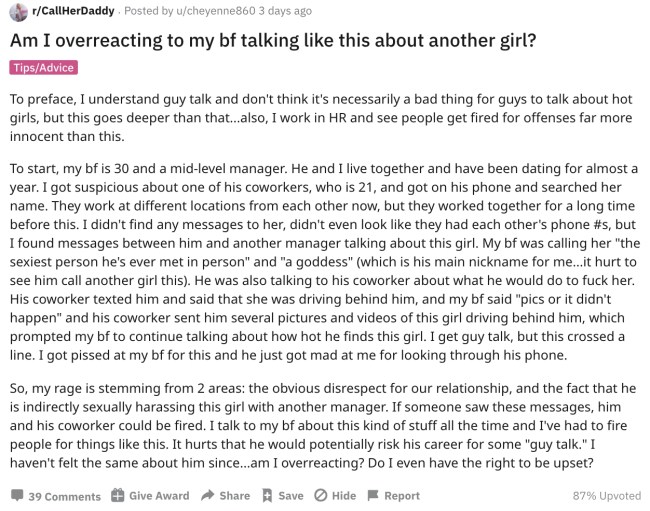Click the share arrow icon
The height and width of the screenshot is (511, 650).
(x=207, y=495)
